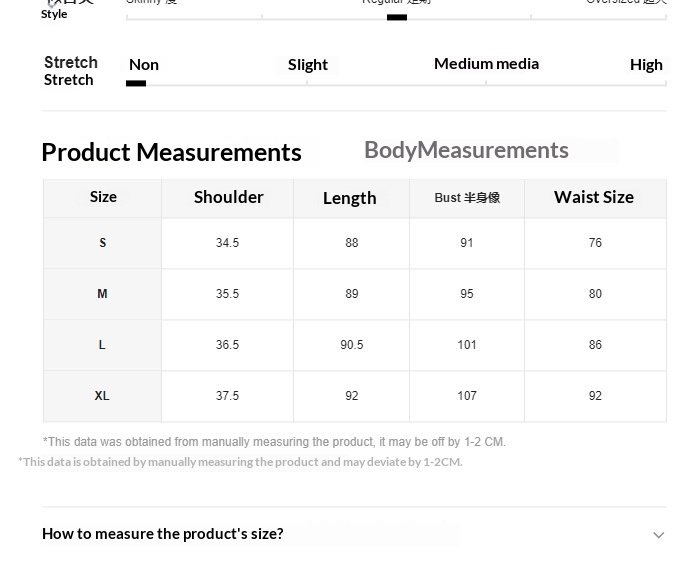The width and height of the screenshot is (685, 561).
Task: Click the black Stretch indicator under Non
Action: click(x=136, y=83)
